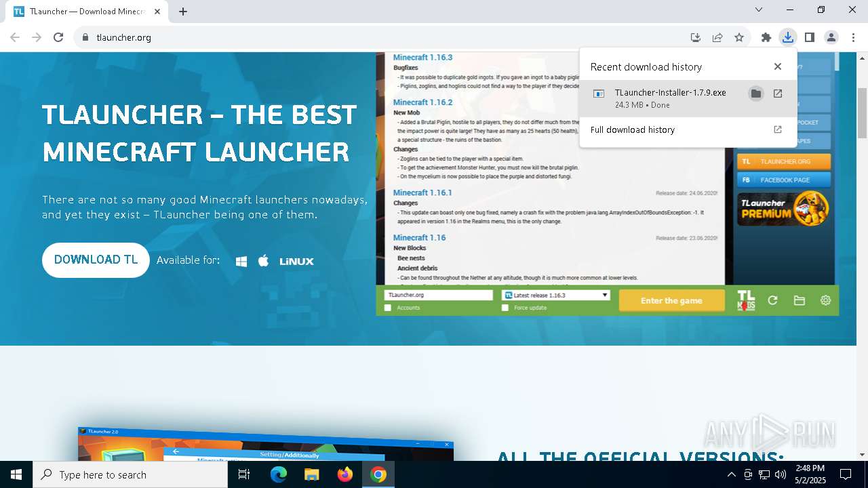
Task: Click the share page icon
Action: (x=717, y=37)
